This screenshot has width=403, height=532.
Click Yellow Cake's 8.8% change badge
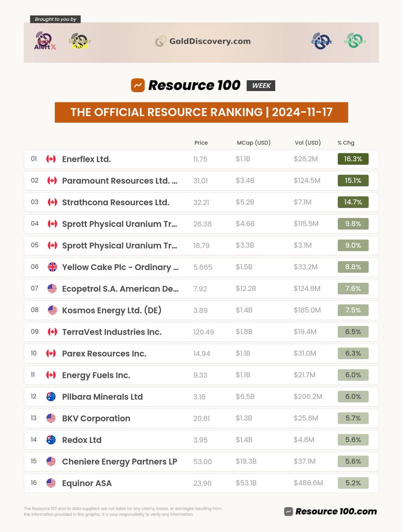point(353,267)
